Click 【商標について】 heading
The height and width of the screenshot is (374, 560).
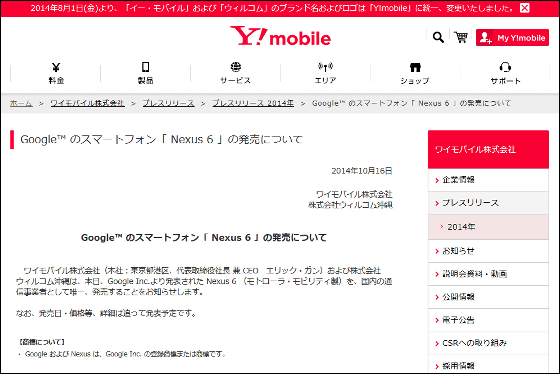[42, 342]
